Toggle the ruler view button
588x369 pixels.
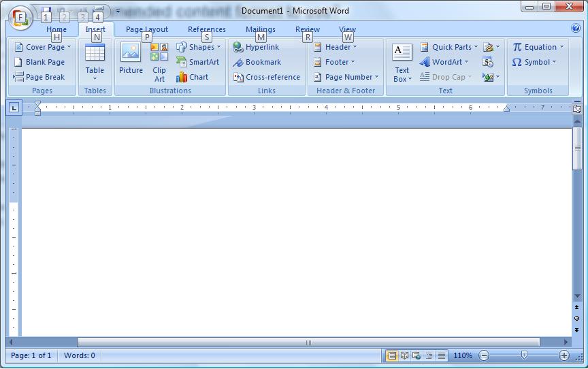[577, 108]
